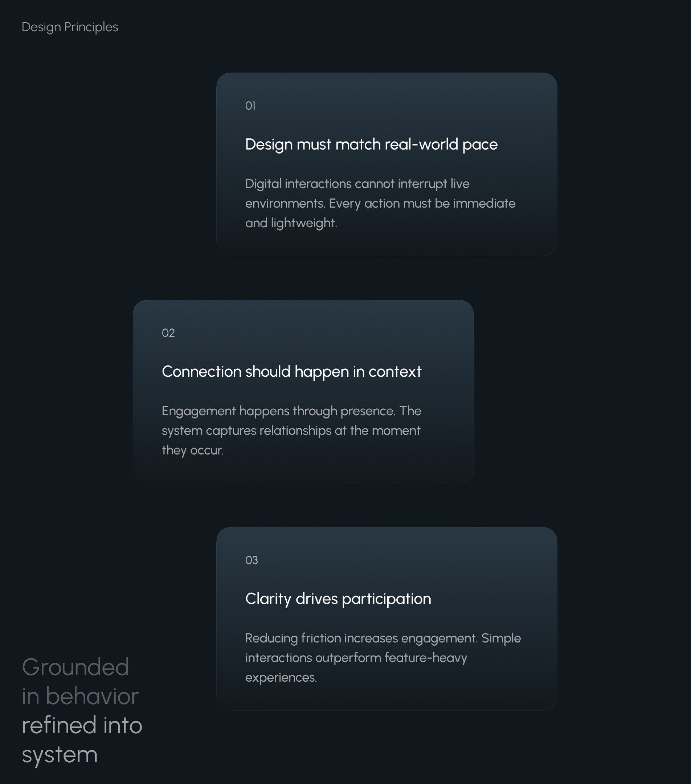The height and width of the screenshot is (784, 691).
Task: Click the line "interactions outperform feature-heavy"
Action: click(356, 657)
